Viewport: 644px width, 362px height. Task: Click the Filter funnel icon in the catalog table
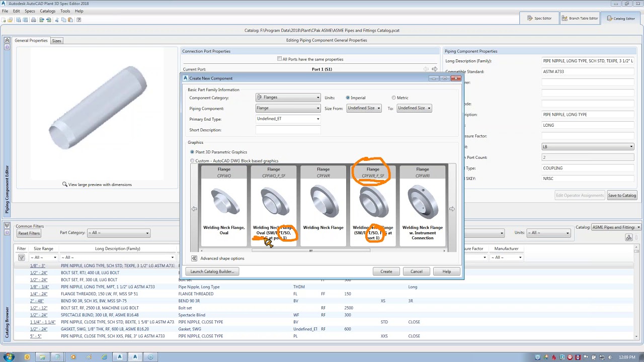point(21,257)
